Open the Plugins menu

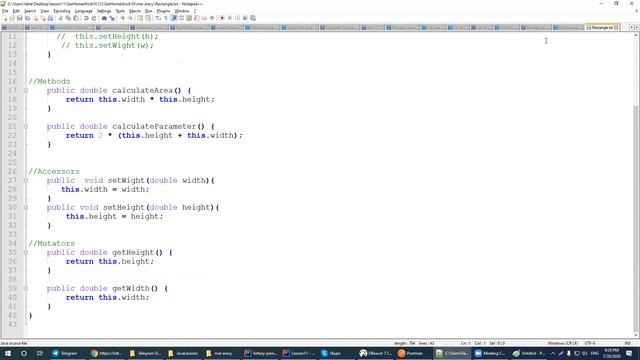click(x=163, y=11)
